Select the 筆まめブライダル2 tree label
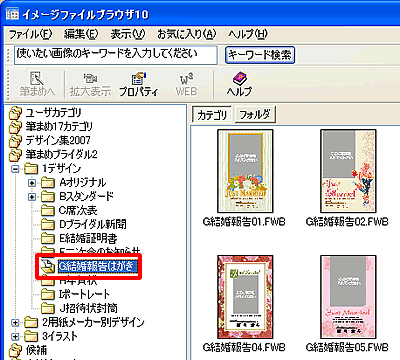This screenshot has height=360, width=400. coord(62,155)
